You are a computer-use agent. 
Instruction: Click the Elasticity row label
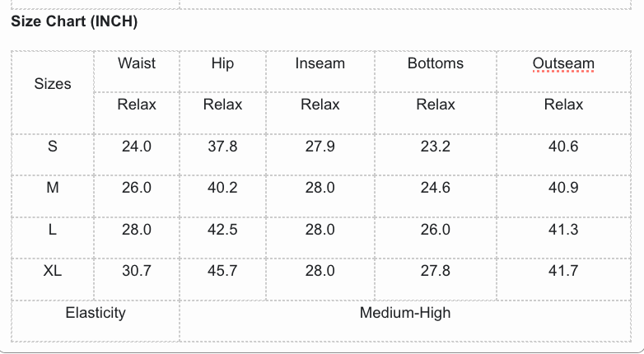[x=96, y=313]
